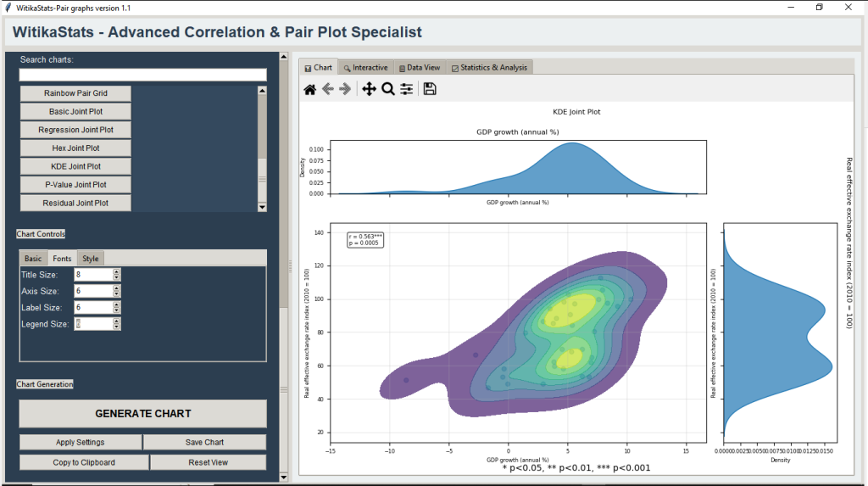Select the Basic controls tab
The width and height of the screenshot is (868, 486).
point(33,258)
